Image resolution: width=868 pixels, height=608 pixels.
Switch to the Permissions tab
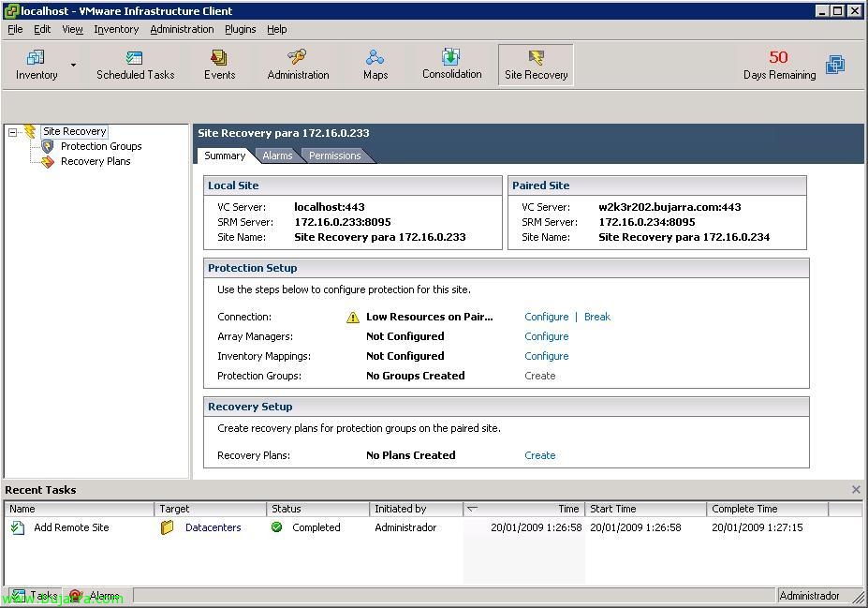335,156
